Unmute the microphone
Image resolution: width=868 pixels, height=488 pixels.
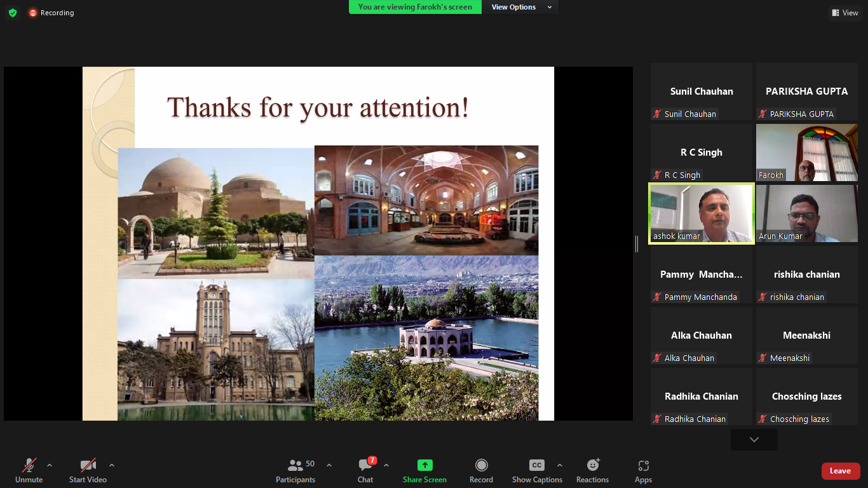(29, 471)
